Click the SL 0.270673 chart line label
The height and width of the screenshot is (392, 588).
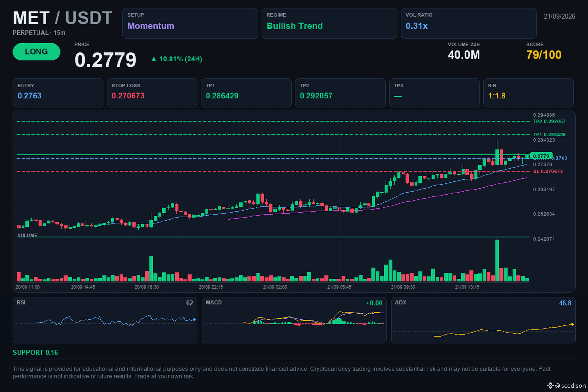pos(548,171)
